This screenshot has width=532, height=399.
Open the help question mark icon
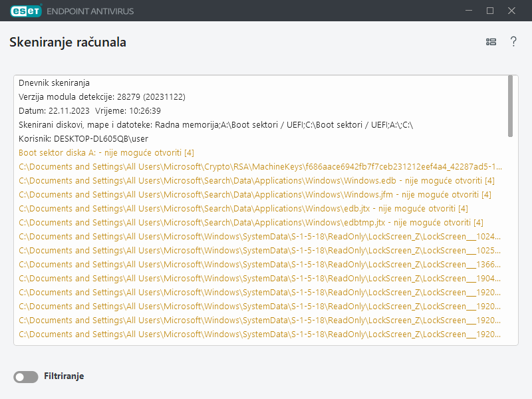513,42
